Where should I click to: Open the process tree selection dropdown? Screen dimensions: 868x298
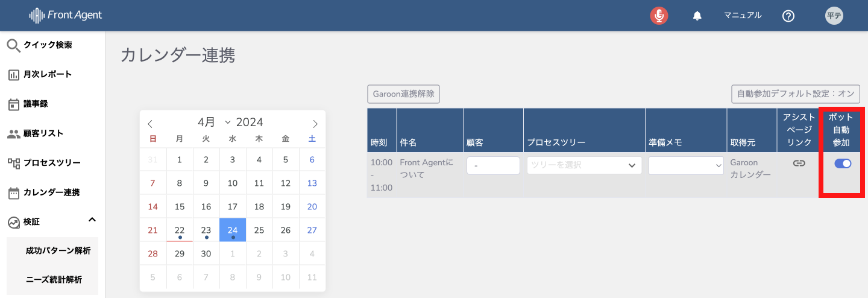584,165
